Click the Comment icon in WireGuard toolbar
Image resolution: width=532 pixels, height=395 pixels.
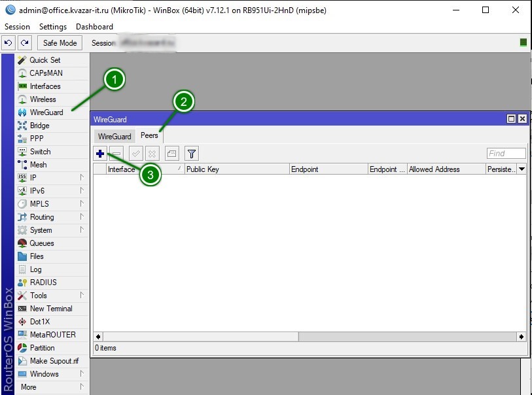click(171, 154)
